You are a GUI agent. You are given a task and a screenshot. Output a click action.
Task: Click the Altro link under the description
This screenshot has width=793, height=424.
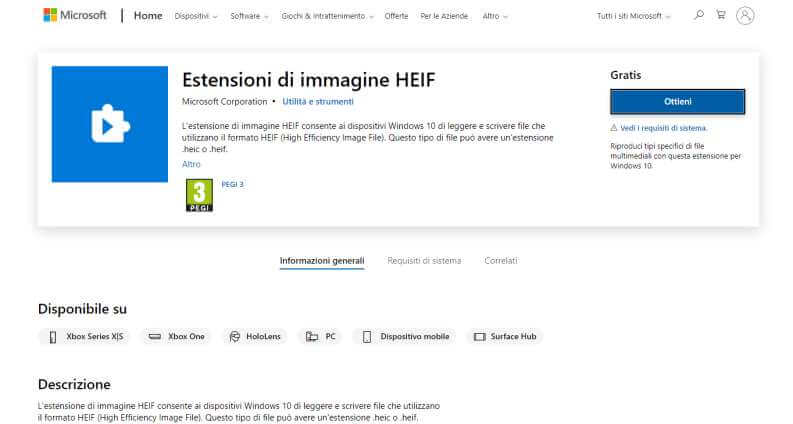click(x=191, y=164)
